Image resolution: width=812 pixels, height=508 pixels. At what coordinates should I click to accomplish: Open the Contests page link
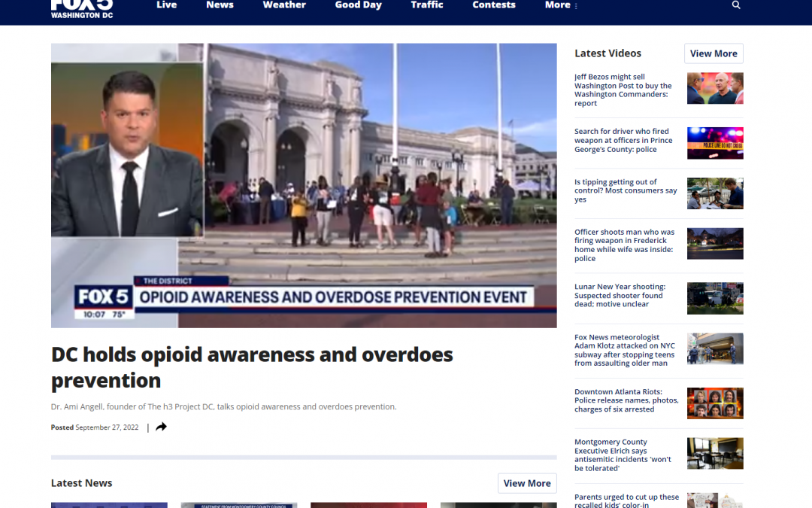pos(493,5)
